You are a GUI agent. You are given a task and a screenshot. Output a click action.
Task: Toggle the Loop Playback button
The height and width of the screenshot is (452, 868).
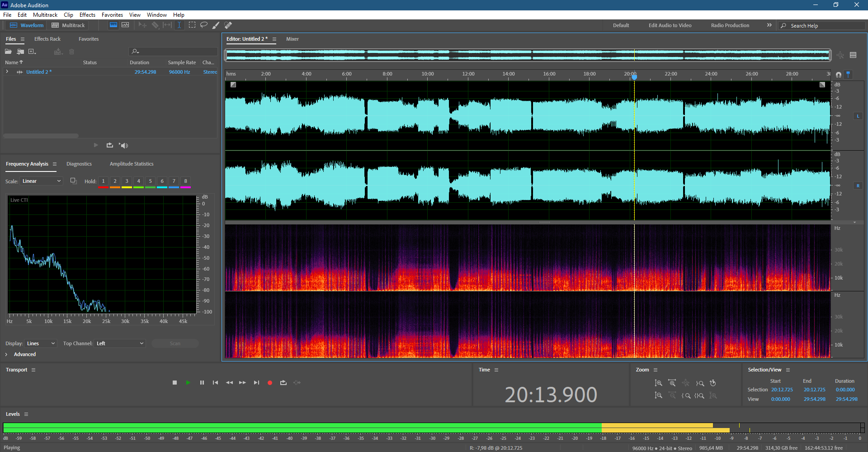click(283, 383)
